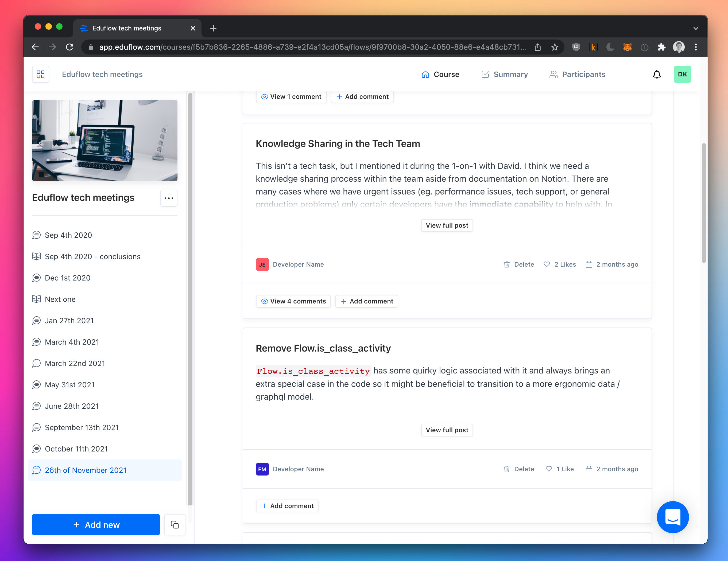Open the May 31st 2021 discussion
Image resolution: width=728 pixels, height=561 pixels.
coord(105,385)
